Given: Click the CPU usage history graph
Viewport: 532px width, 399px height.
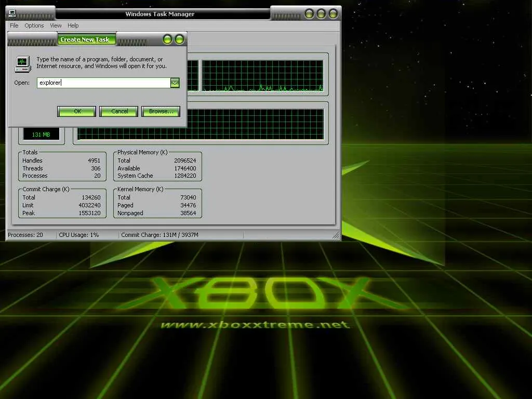Looking at the screenshot, I should (263, 76).
